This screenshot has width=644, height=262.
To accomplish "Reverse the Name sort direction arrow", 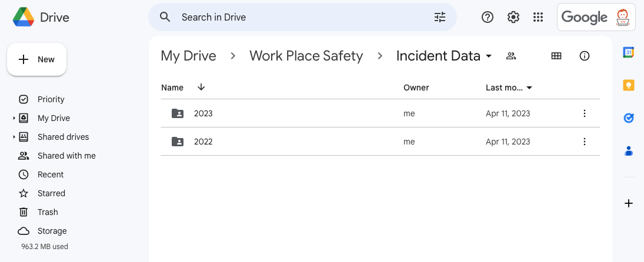I will coord(201,87).
